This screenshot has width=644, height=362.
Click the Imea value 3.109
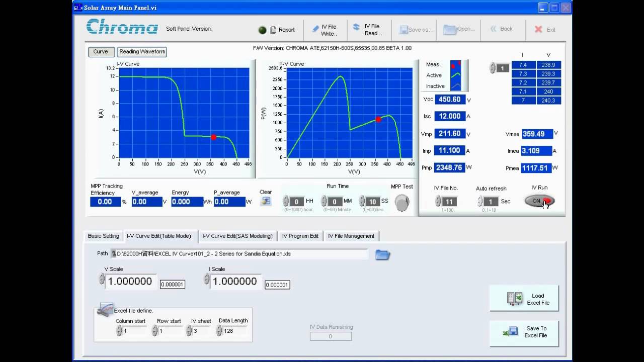click(x=537, y=150)
